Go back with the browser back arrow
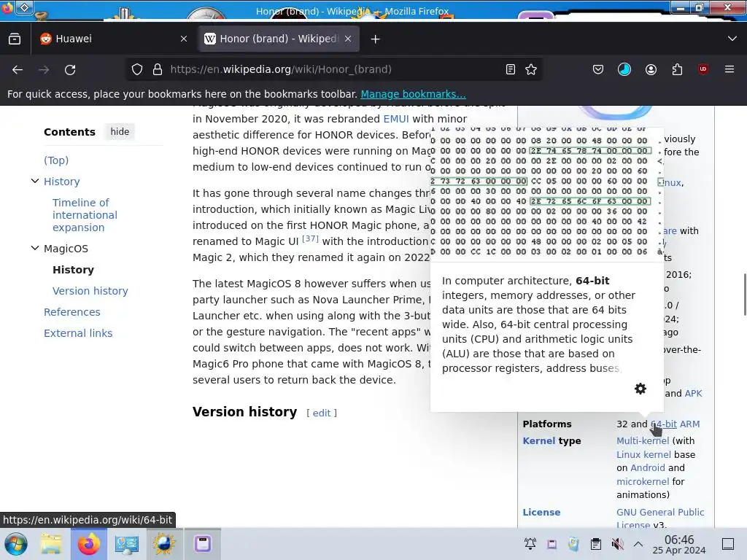The height and width of the screenshot is (560, 747). click(x=18, y=69)
